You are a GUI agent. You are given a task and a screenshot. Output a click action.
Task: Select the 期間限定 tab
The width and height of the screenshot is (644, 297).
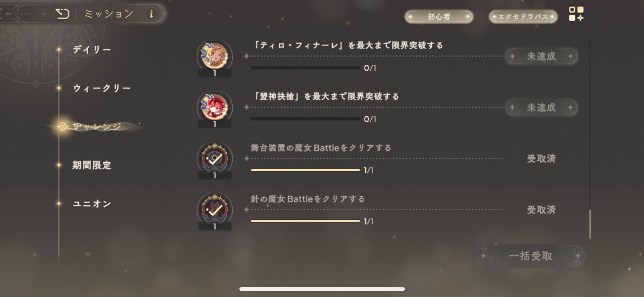coord(92,165)
